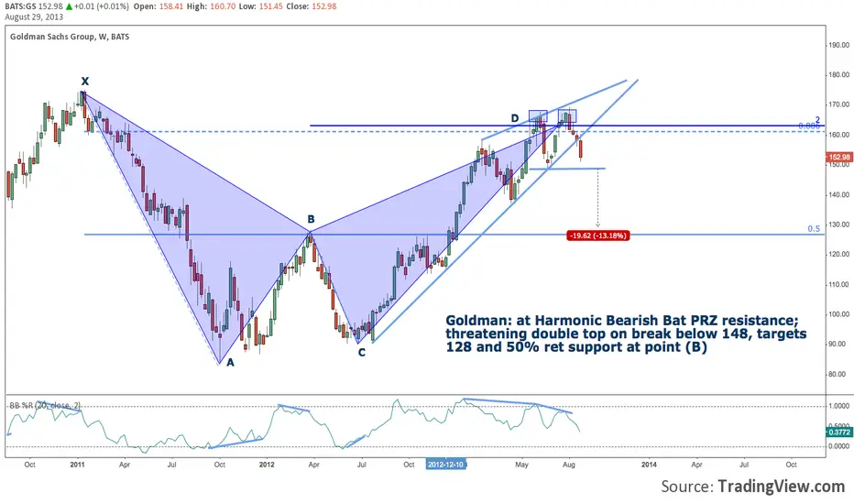This screenshot has width=854, height=504.
Task: Select the C point label
Action: point(362,353)
